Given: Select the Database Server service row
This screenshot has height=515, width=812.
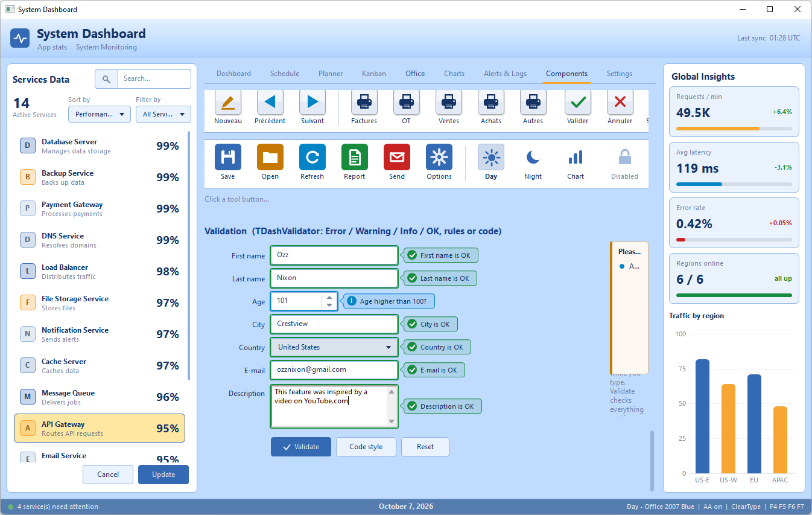Looking at the screenshot, I should [x=100, y=146].
